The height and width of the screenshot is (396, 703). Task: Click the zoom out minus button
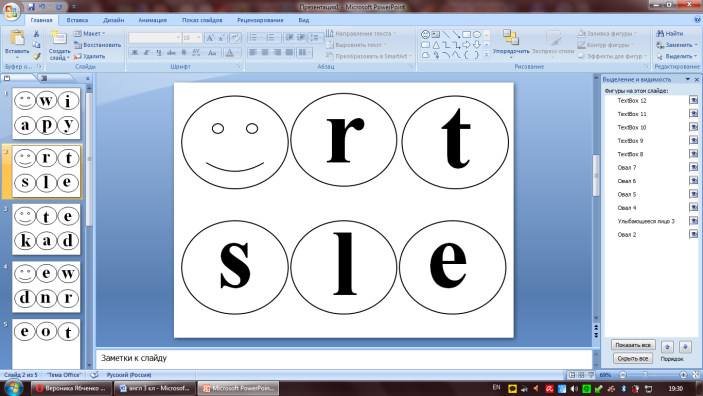(x=623, y=374)
